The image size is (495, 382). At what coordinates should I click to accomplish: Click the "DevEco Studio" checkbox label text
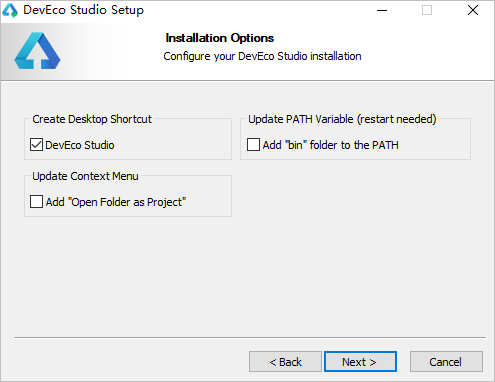80,145
